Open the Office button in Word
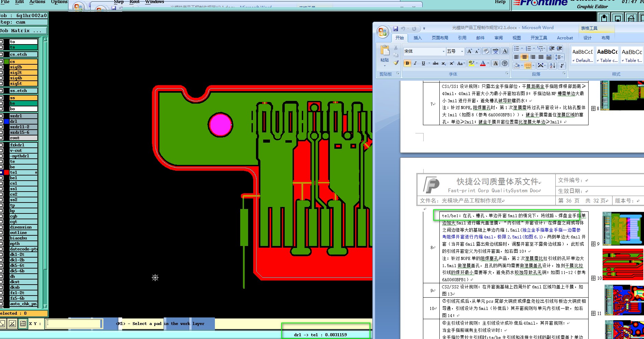This screenshot has height=339, width=644. tap(382, 32)
